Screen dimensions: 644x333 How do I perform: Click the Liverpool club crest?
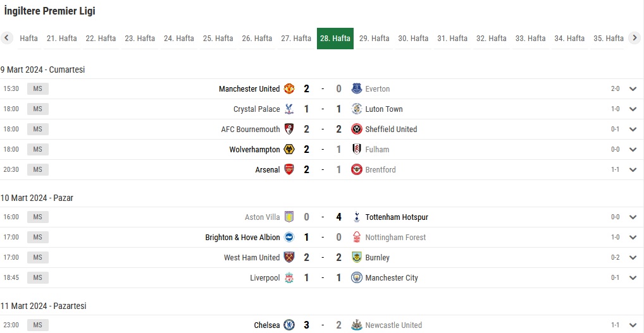coord(289,278)
